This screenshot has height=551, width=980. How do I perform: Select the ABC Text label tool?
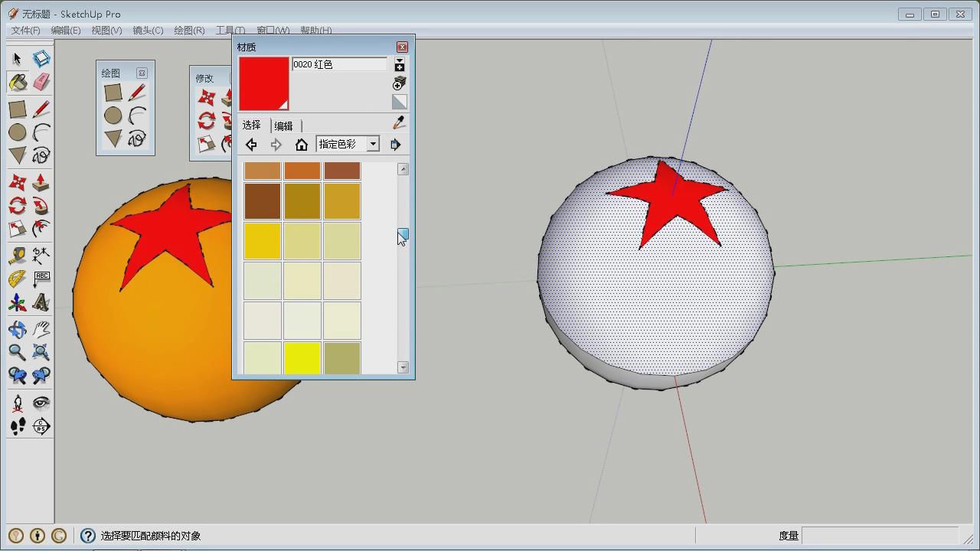(41, 279)
